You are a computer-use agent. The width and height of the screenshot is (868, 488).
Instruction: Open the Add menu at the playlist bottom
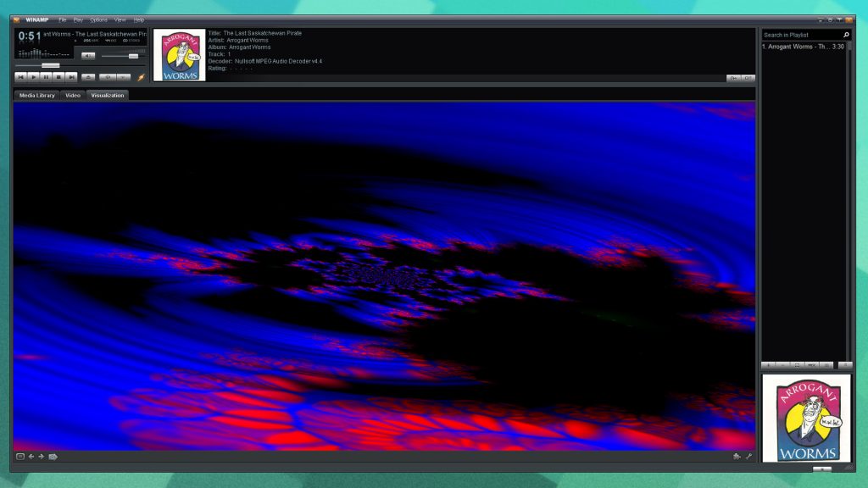coord(769,363)
